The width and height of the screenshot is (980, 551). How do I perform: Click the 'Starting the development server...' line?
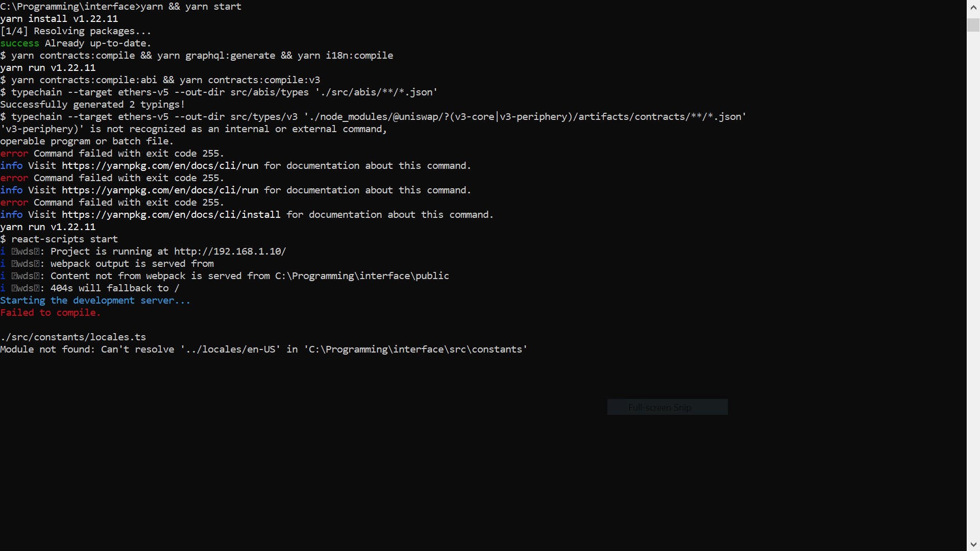(95, 300)
